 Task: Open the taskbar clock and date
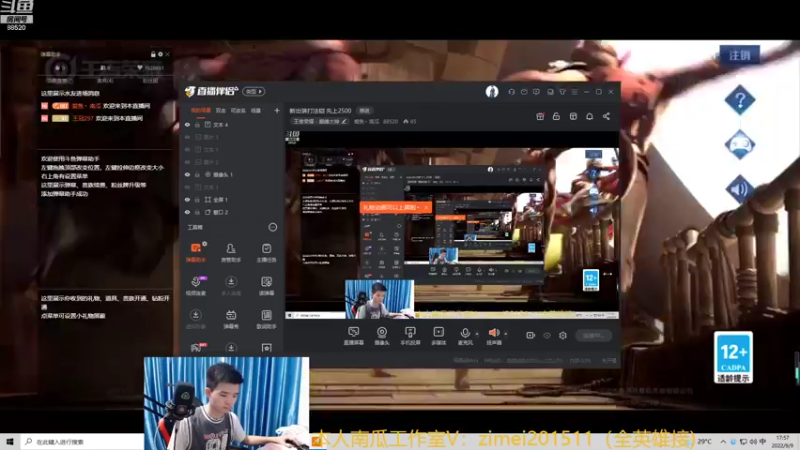(784, 441)
